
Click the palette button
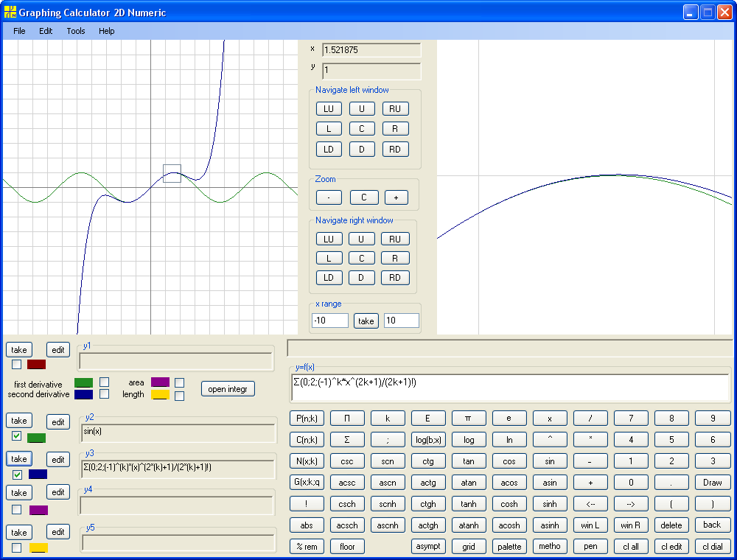tap(509, 547)
